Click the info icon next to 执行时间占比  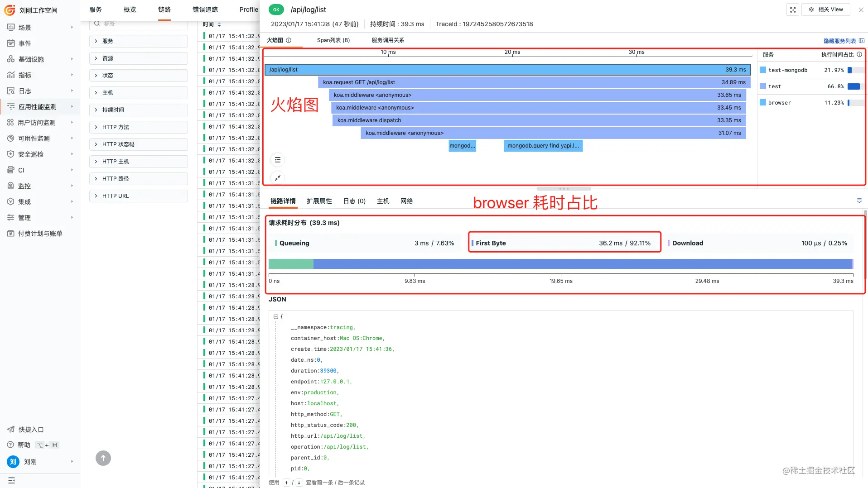pos(859,54)
